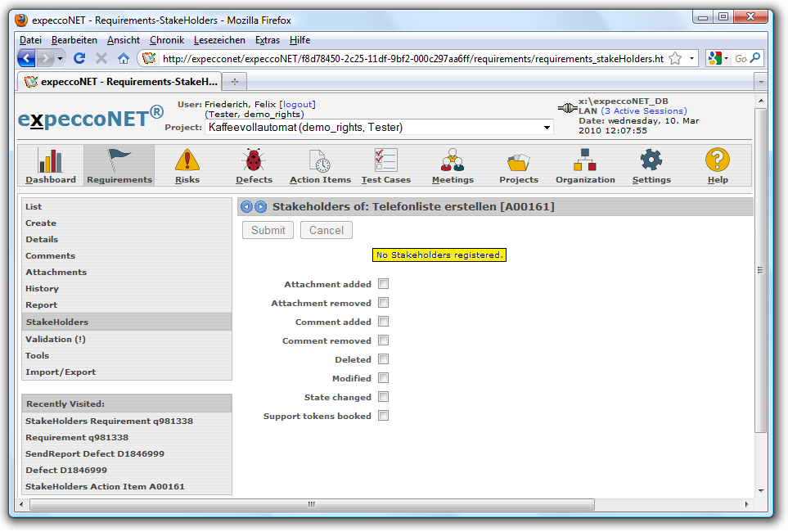788x532 pixels.
Task: Open Organization chart icon
Action: pos(585,160)
